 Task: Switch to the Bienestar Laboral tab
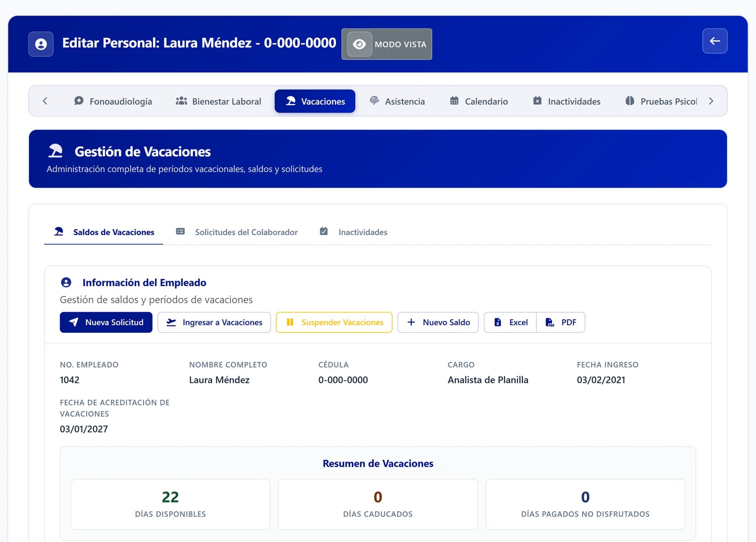coord(218,101)
